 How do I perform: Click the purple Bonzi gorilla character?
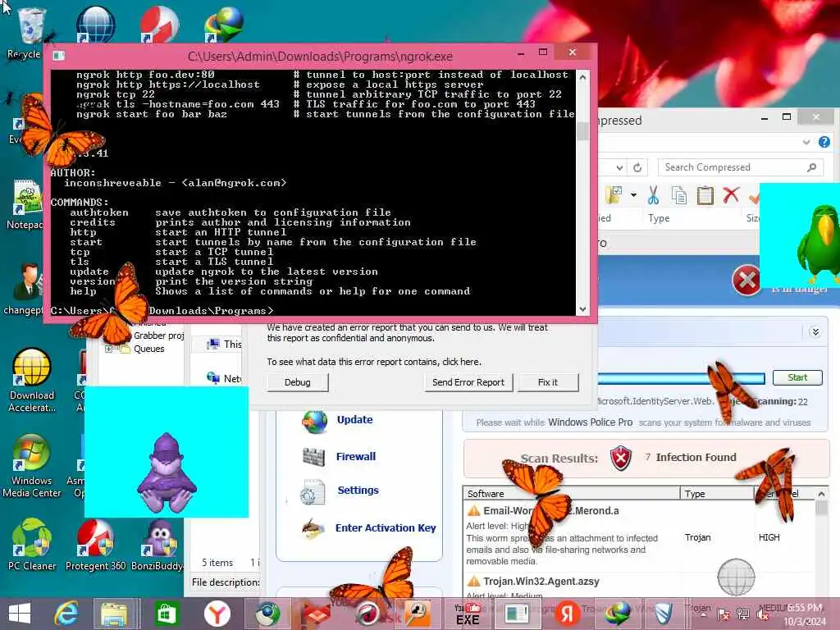[167, 473]
